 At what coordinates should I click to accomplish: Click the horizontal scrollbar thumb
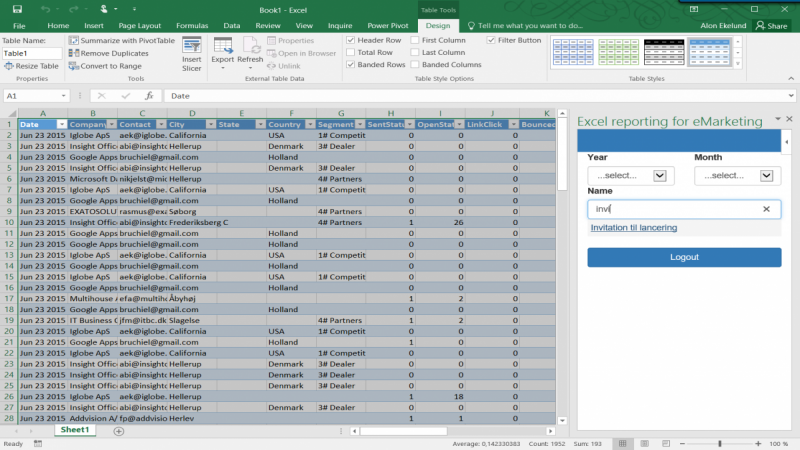(x=404, y=431)
